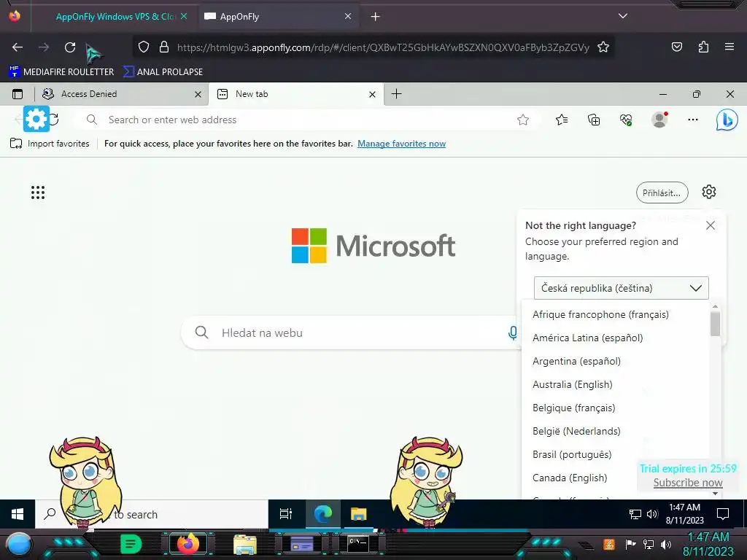Viewport: 747px width, 560px height.
Task: Close the Access Denied tab
Action: [198, 94]
